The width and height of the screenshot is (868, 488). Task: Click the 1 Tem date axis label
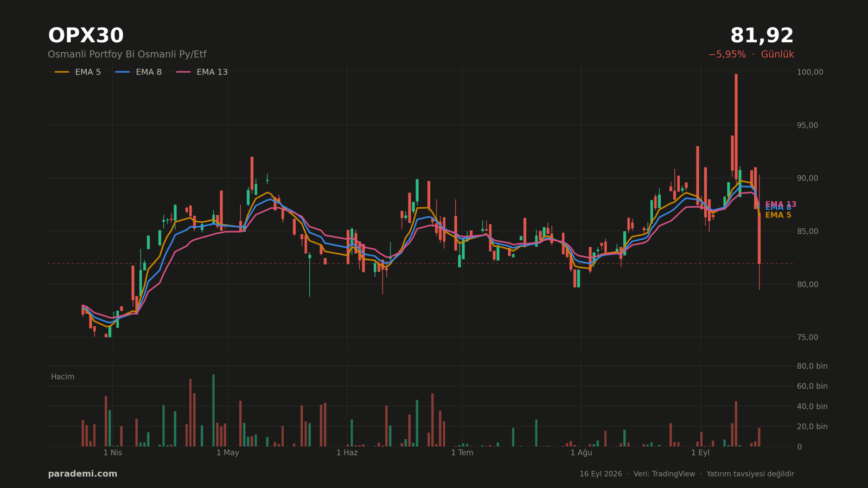click(462, 453)
